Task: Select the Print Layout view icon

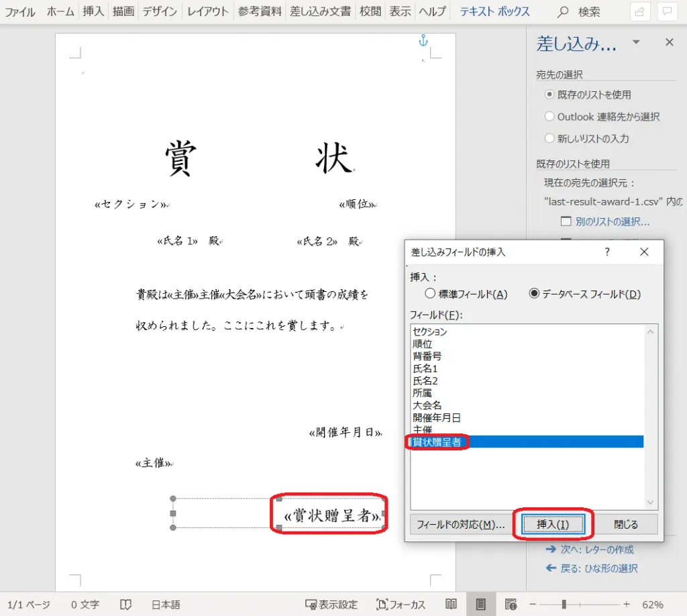Action: click(x=480, y=604)
